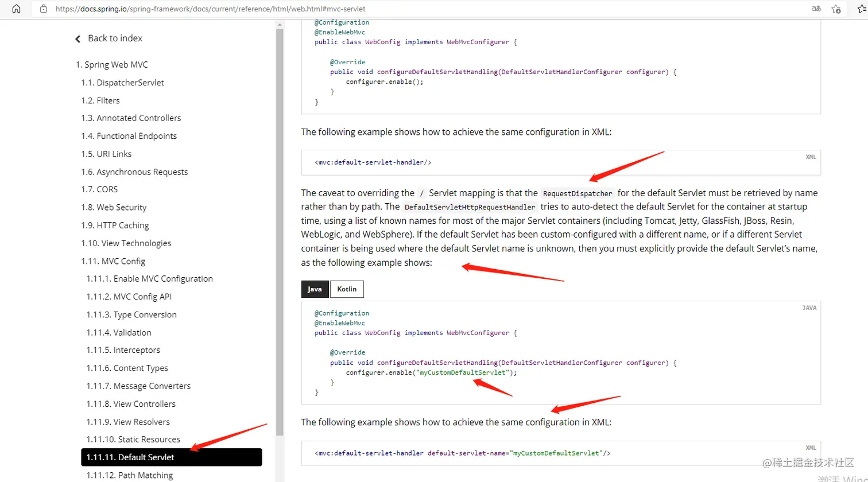Viewport: 868px width, 482px height.
Task: Open the favorites list icon
Action: click(862, 9)
